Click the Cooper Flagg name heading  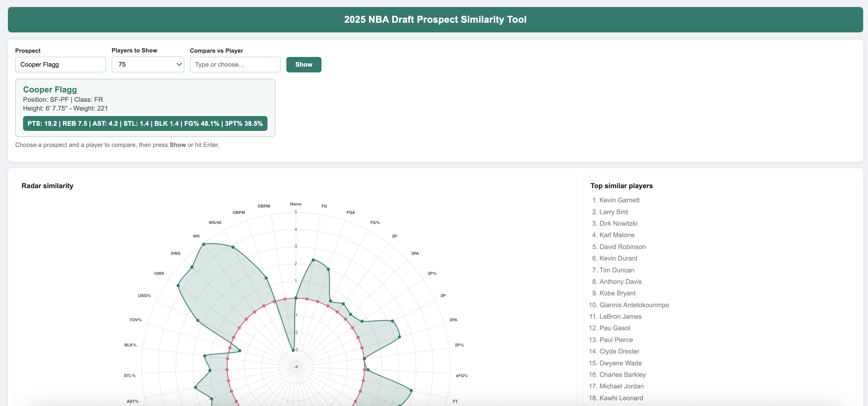(x=50, y=90)
